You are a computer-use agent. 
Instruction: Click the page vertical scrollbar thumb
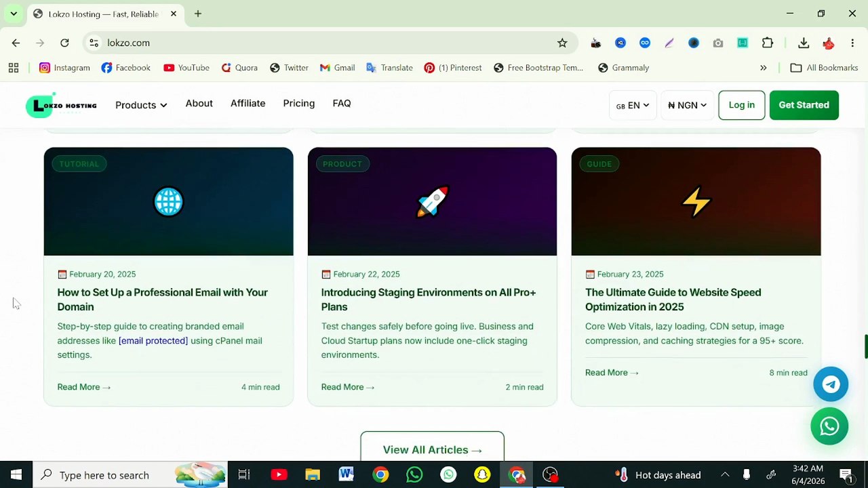[x=866, y=346]
